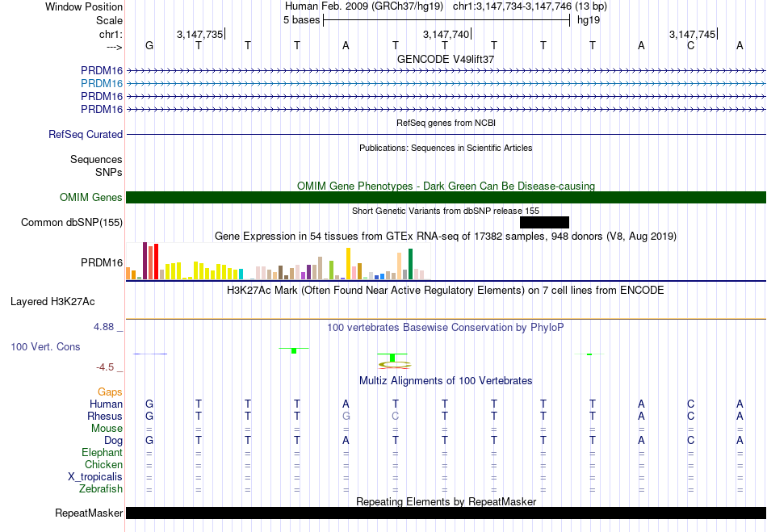Click the 4.88 upper conservation scale value

click(x=103, y=327)
